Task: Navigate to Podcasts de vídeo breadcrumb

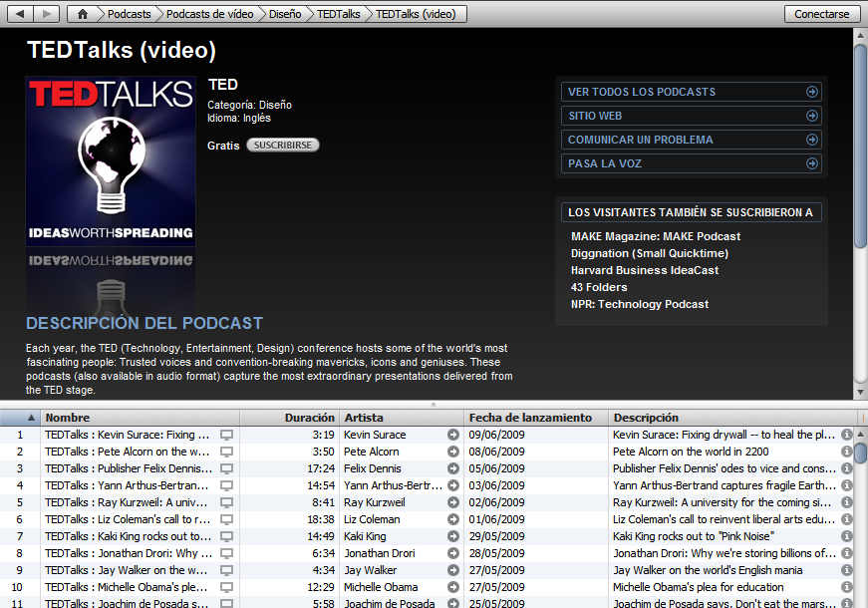Action: pyautogui.click(x=210, y=14)
